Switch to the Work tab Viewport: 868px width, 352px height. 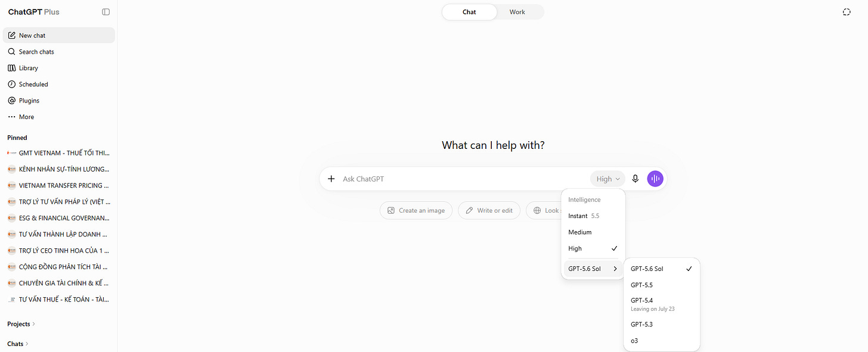pos(517,12)
